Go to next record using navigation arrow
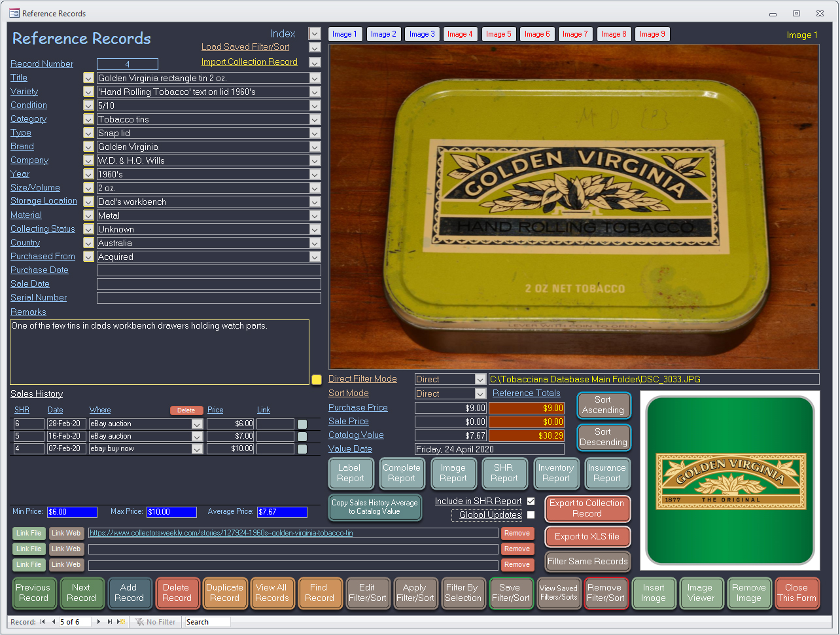Image resolution: width=840 pixels, height=635 pixels. click(99, 622)
